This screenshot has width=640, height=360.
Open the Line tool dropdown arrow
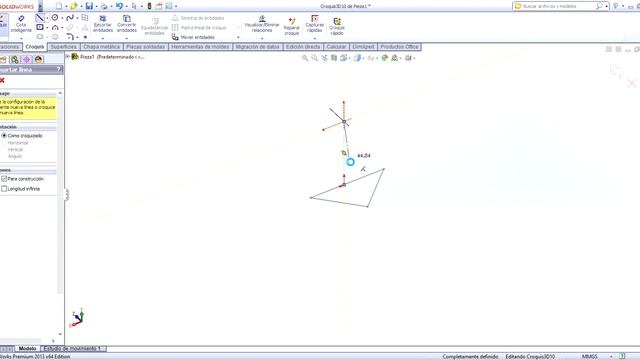[x=47, y=18]
